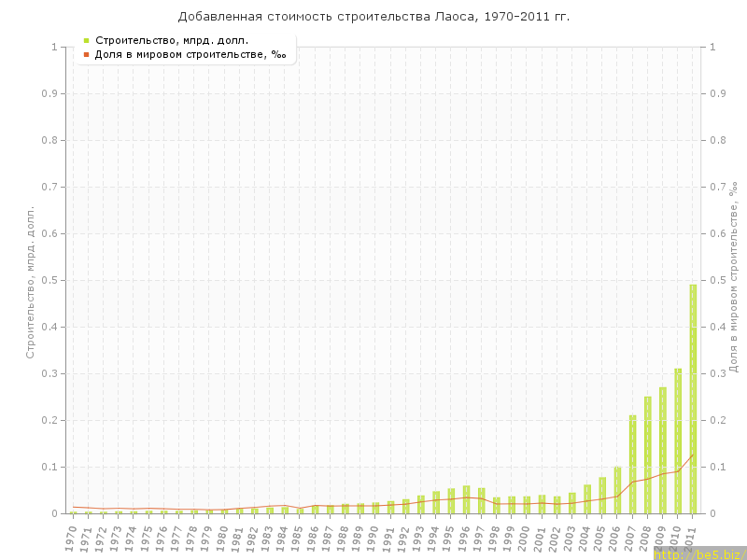Click the green legend marker for Строительство
747x560 pixels.
coord(86,40)
